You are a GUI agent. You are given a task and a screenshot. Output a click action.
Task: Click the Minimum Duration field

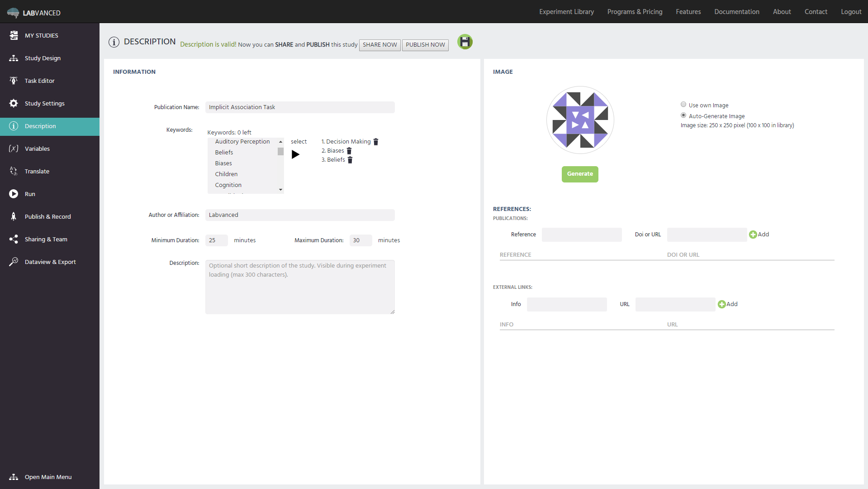click(217, 240)
